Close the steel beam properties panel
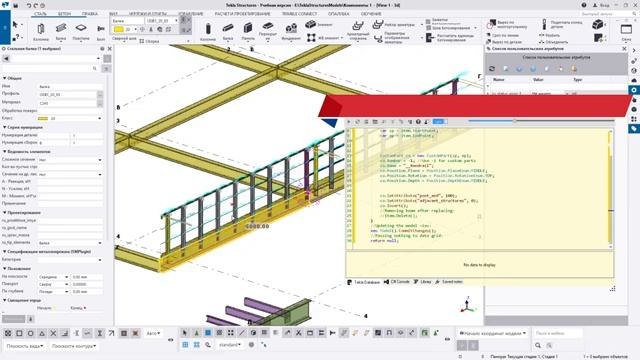The height and width of the screenshot is (360, 640). 109,49
